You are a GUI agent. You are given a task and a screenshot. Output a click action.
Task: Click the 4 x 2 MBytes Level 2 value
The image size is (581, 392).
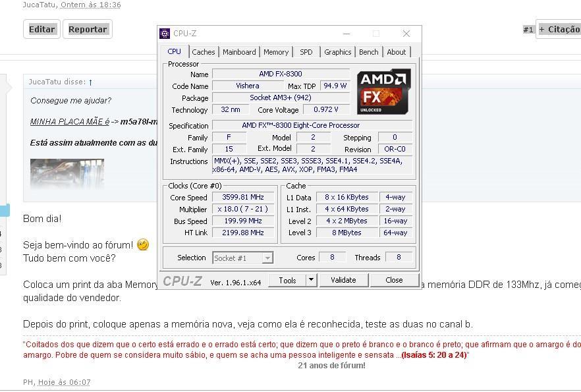pyautogui.click(x=346, y=221)
